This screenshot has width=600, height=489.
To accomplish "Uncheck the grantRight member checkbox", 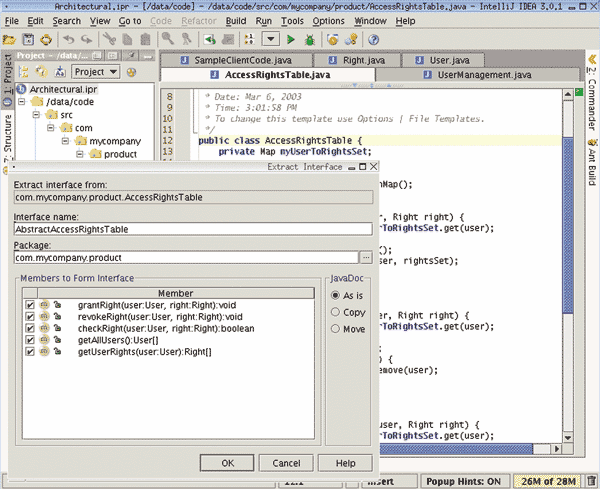I will [30, 304].
